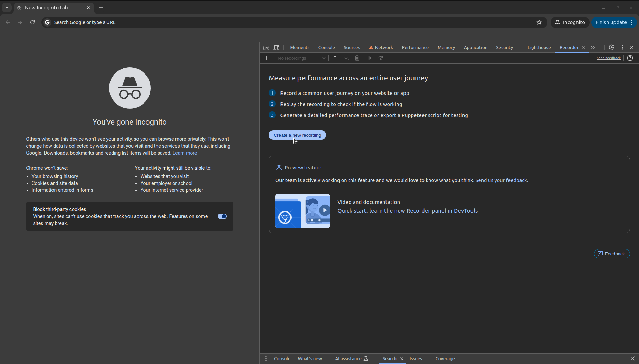Open the tab search dropdown arrow
Image resolution: width=639 pixels, height=364 pixels.
pyautogui.click(x=7, y=8)
